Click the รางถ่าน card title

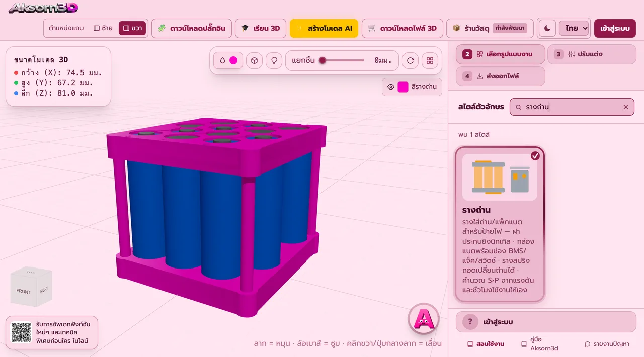(x=476, y=210)
